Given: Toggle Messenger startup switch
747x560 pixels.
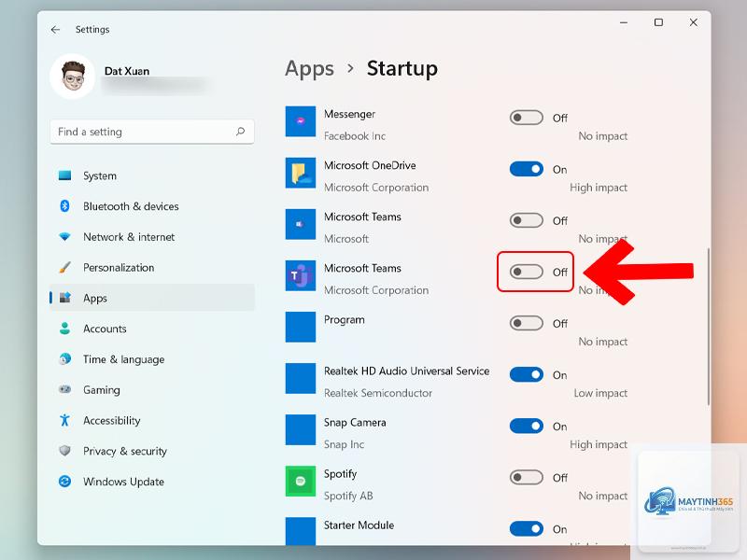Looking at the screenshot, I should (x=526, y=118).
